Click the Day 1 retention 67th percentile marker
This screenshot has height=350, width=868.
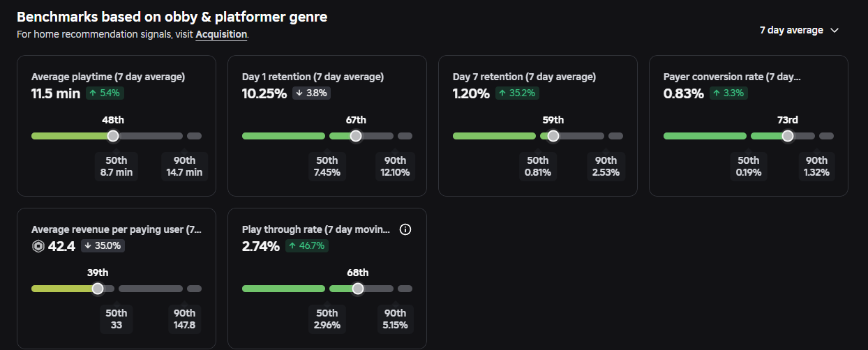(x=356, y=136)
